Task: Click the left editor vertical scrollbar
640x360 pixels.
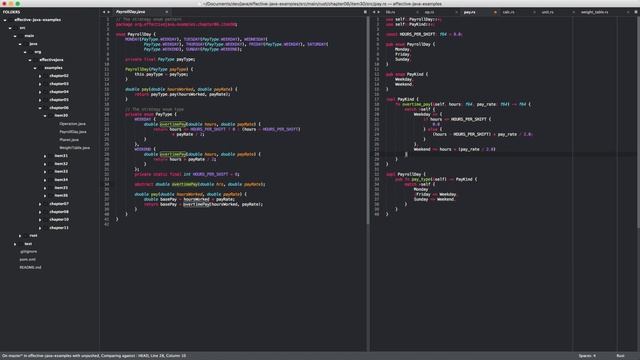Action: [x=367, y=120]
